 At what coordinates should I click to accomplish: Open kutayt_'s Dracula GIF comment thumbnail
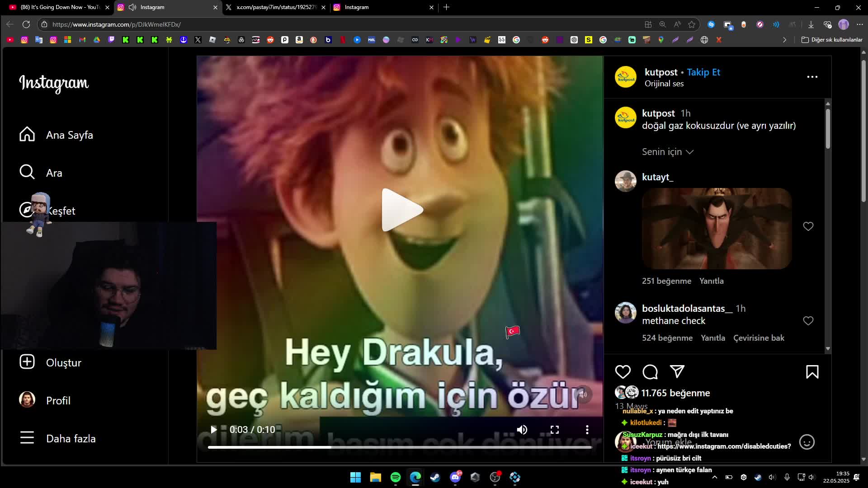click(x=717, y=229)
